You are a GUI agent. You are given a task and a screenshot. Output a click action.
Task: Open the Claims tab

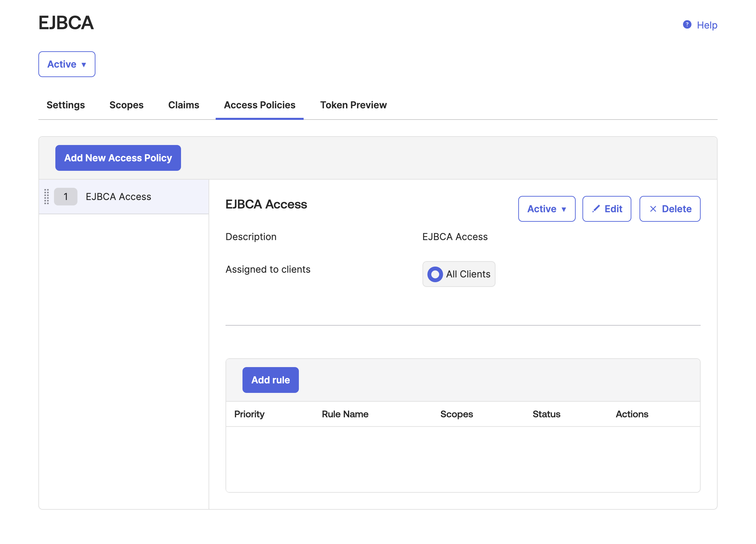tap(183, 105)
